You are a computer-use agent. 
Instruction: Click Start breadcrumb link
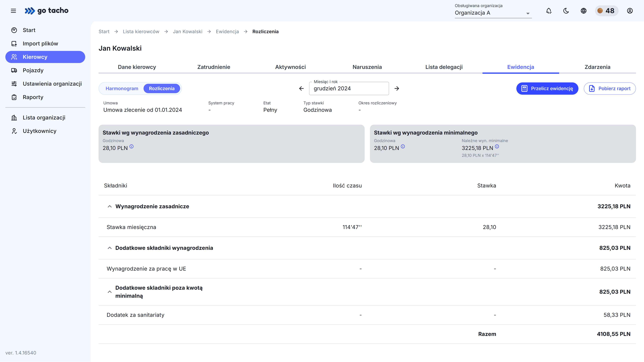coord(104,31)
